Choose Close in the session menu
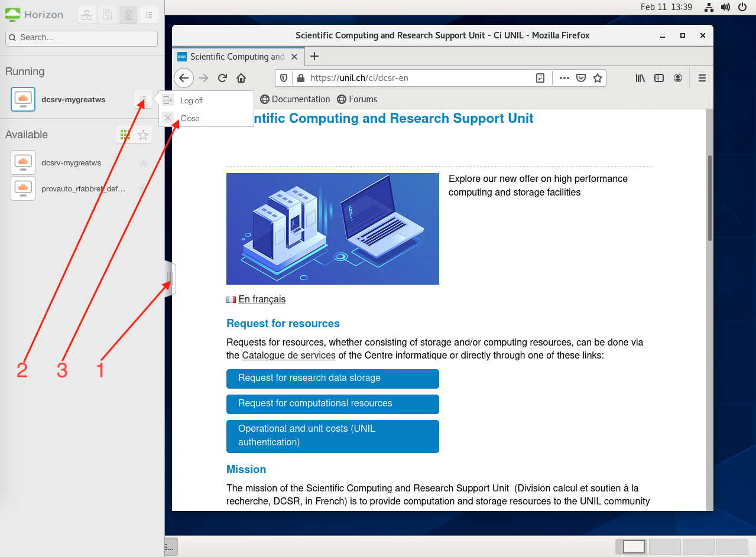 (190, 118)
